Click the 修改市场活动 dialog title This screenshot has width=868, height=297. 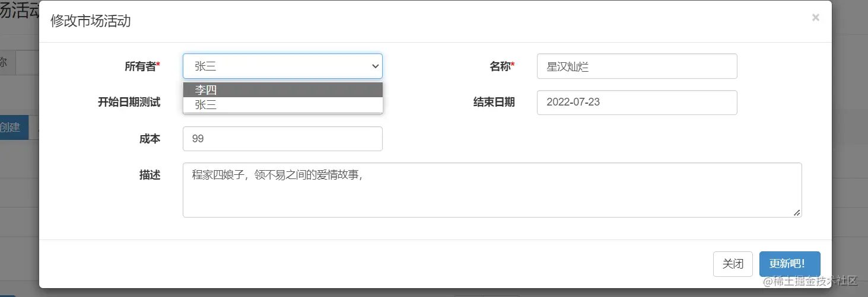pos(91,21)
